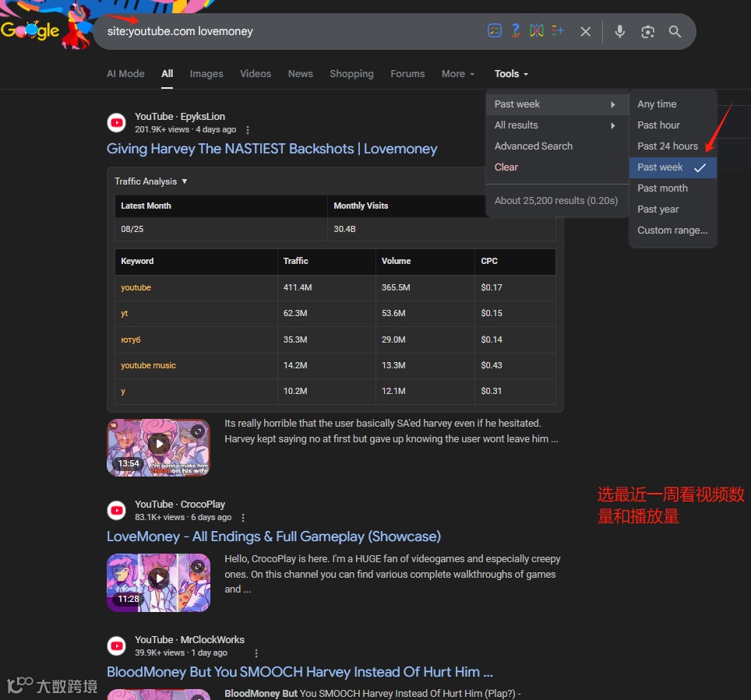Viewport: 751px width, 700px height.
Task: Clear the applied search filters
Action: 506,167
